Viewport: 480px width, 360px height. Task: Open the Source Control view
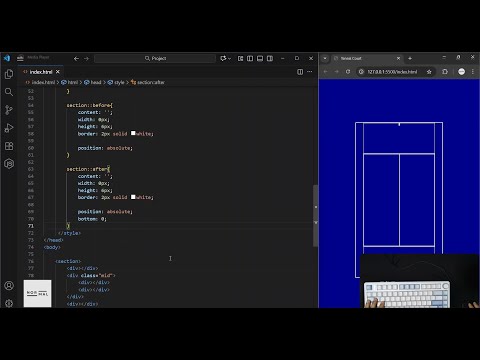pos(9,110)
